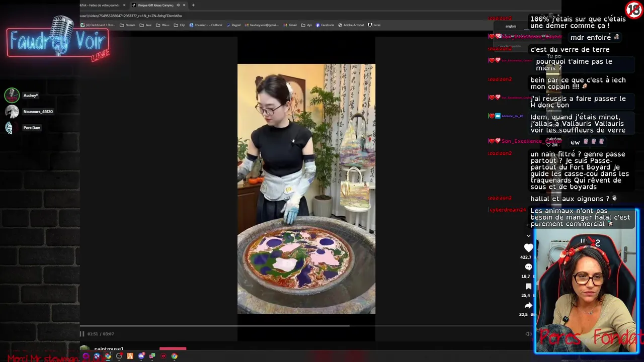
Task: Open the Adobe Acrobat bookmark
Action: point(351,25)
